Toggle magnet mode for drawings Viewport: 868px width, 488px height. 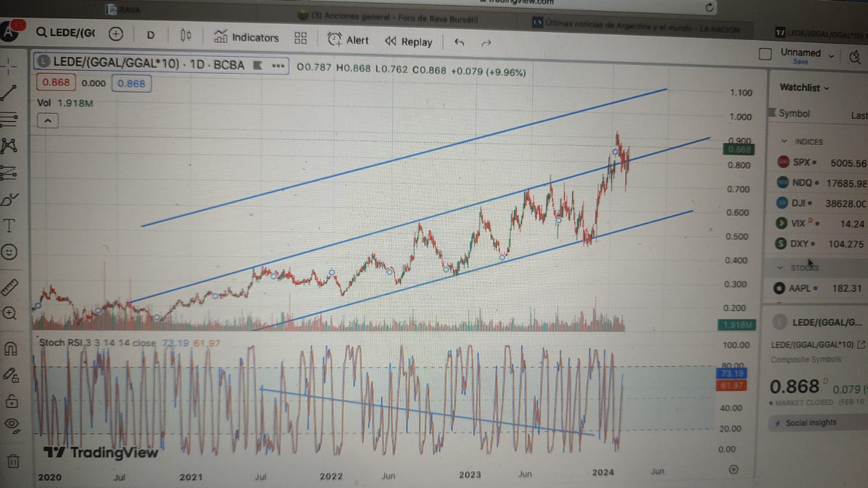10,349
